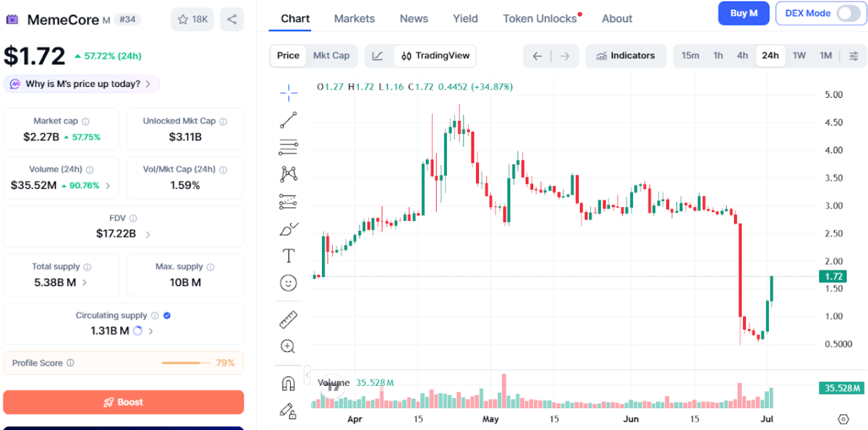Switch to the TradingView chart
The image size is (868, 430).
[x=435, y=56]
